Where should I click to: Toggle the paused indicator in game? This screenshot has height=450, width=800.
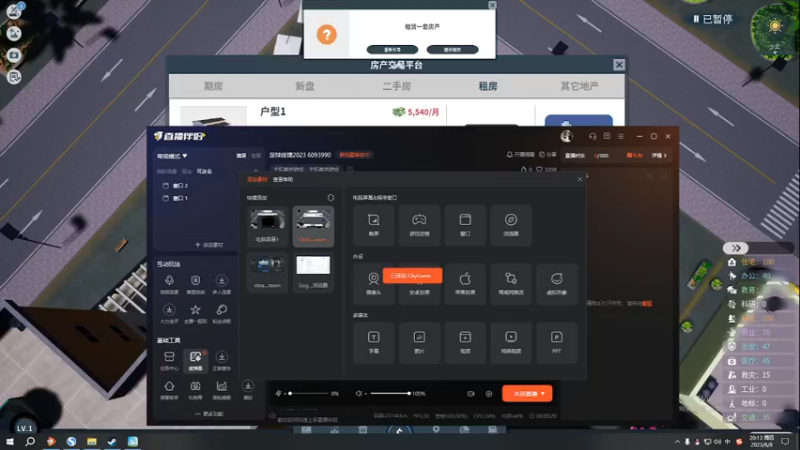point(713,19)
